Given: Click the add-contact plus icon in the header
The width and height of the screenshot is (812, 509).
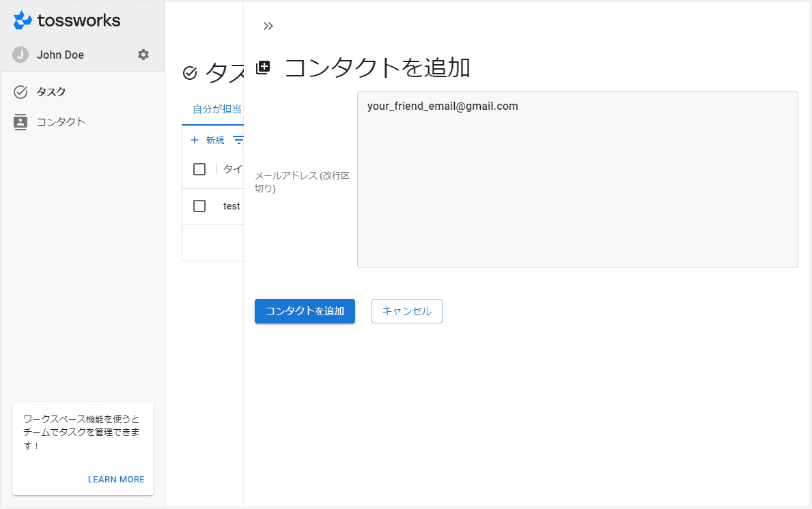Looking at the screenshot, I should (263, 66).
